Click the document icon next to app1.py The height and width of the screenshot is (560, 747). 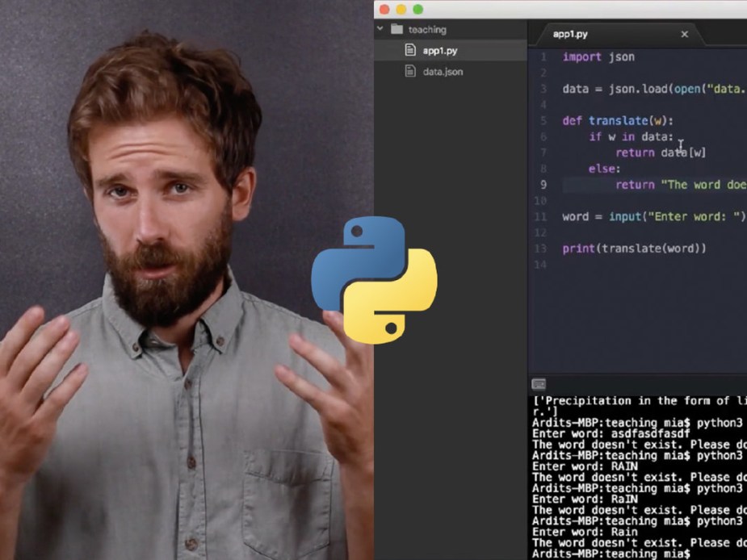[x=411, y=49]
